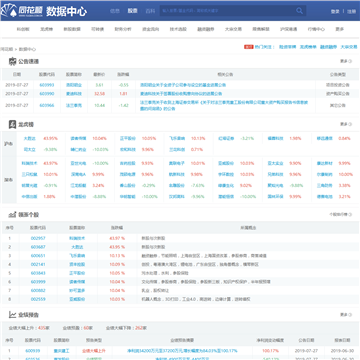Viewport: 360px width, 360px height.
Task: Click the 262家 count in 业绩预告
Action: tap(141, 328)
